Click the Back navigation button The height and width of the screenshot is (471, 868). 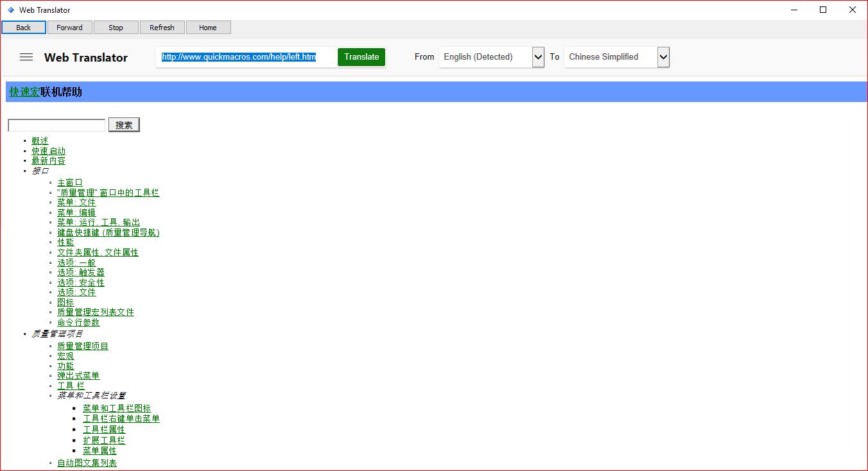24,28
